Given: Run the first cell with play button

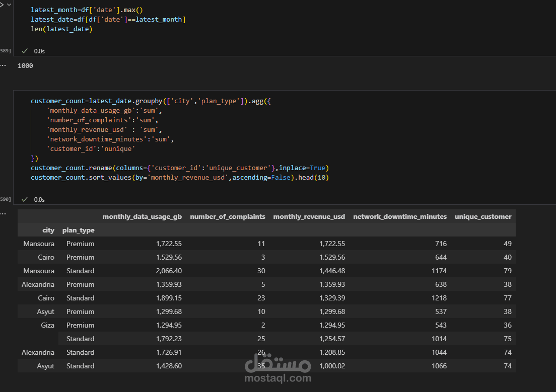Looking at the screenshot, I should [2, 4].
